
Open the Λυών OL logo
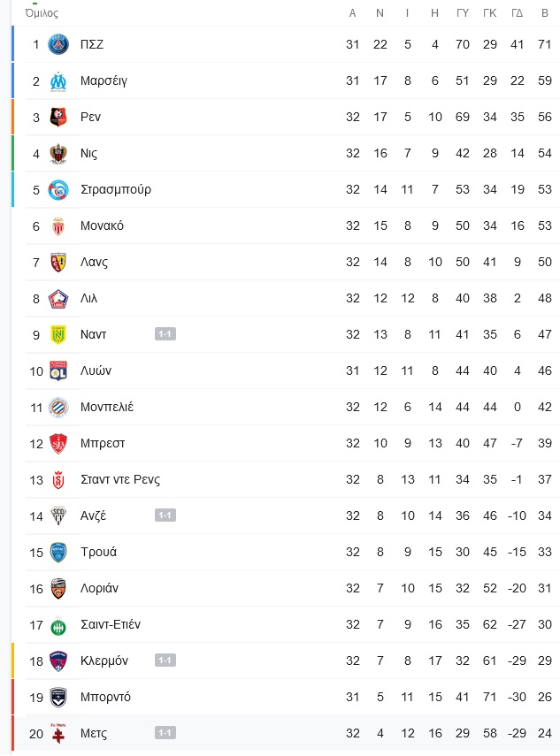coord(58,370)
